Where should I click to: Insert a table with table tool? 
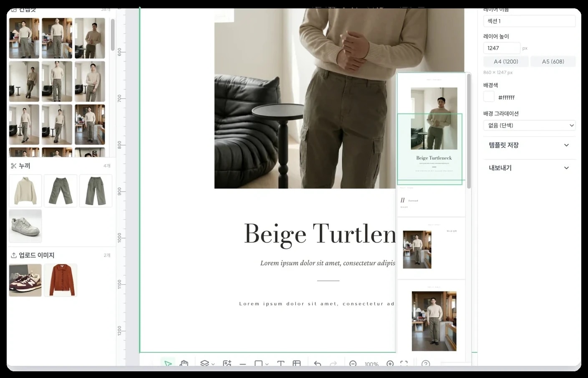click(x=297, y=364)
